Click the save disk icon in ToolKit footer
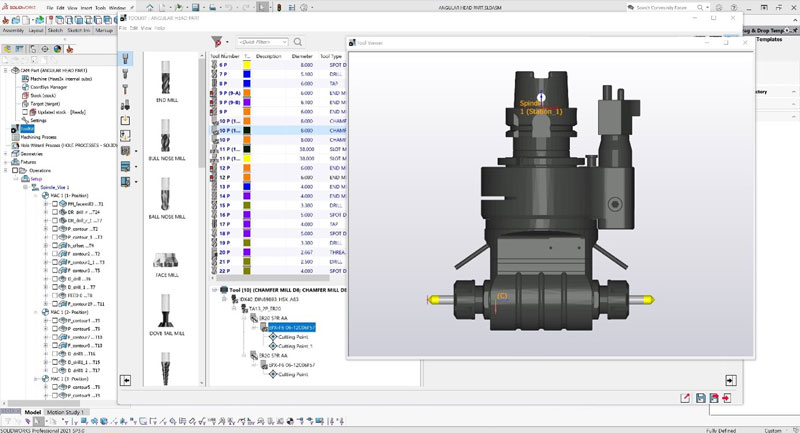Image resolution: width=800 pixels, height=433 pixels. 700,398
